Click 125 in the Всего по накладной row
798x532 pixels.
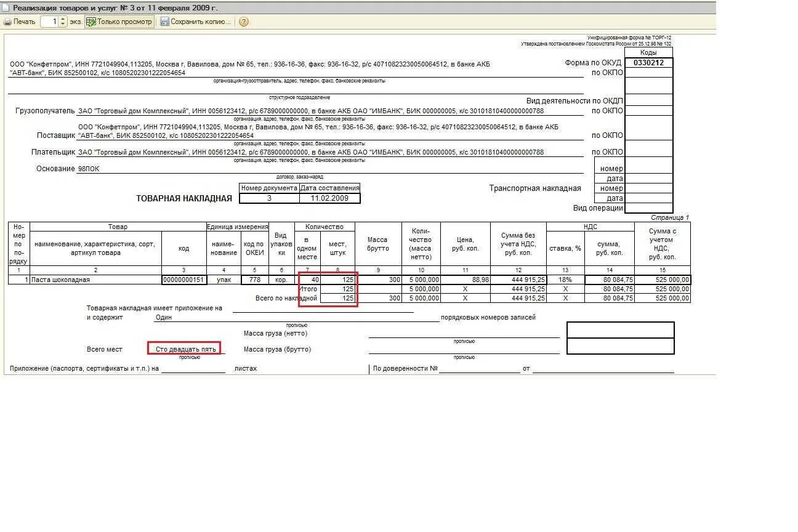338,298
